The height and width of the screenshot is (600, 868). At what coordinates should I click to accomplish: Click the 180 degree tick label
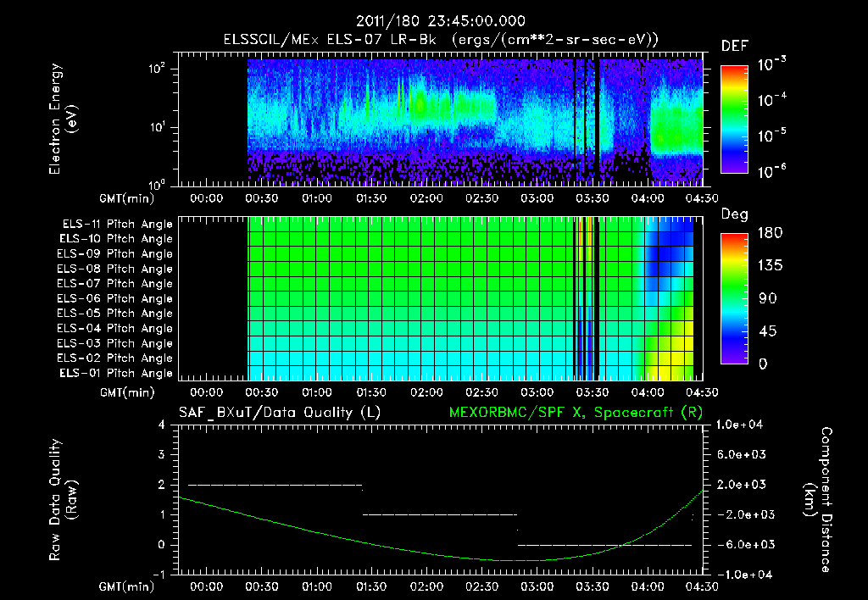click(770, 233)
